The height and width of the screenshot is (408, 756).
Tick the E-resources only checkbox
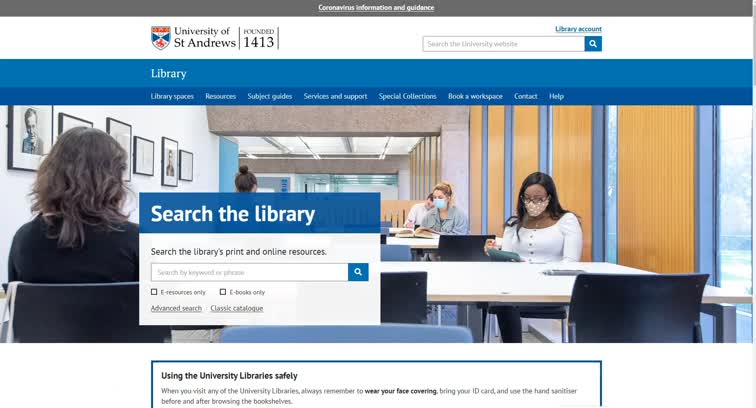(x=154, y=292)
